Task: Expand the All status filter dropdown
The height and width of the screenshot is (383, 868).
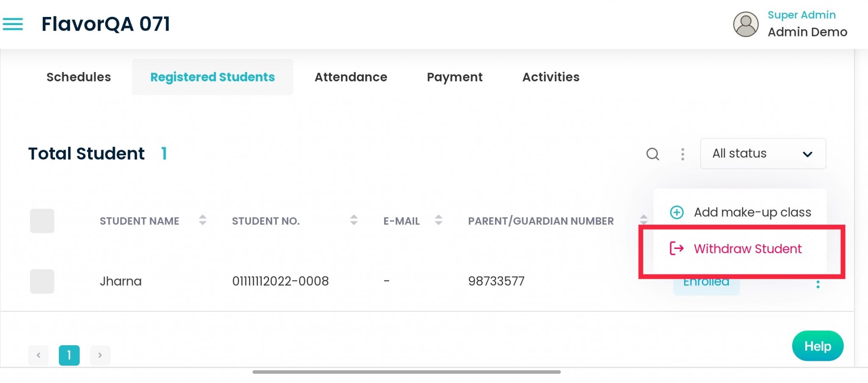Action: pos(762,154)
